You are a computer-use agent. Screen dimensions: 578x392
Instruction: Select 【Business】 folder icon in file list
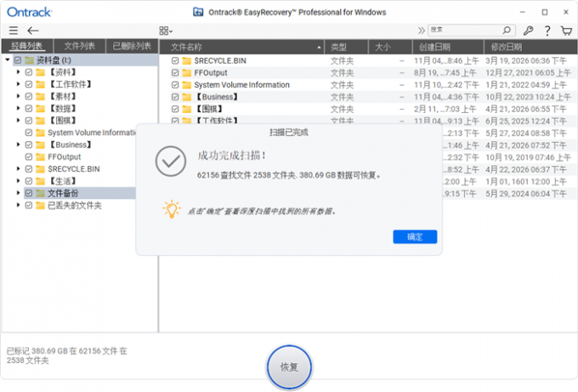(x=187, y=97)
